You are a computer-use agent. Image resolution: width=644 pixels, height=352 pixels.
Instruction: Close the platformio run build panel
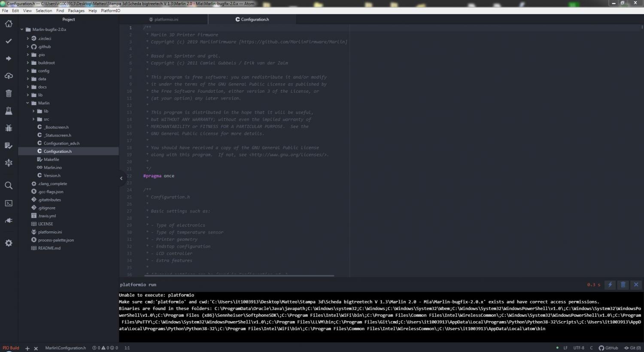pyautogui.click(x=636, y=285)
